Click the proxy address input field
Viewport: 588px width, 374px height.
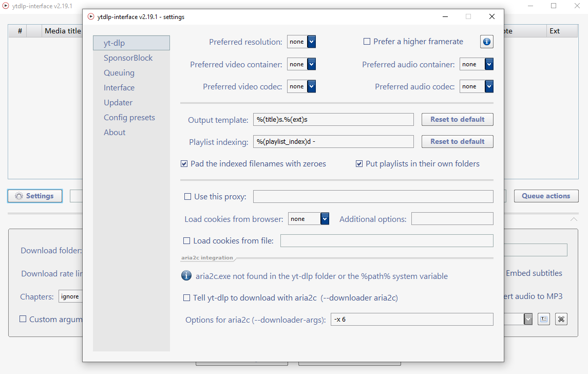point(373,197)
